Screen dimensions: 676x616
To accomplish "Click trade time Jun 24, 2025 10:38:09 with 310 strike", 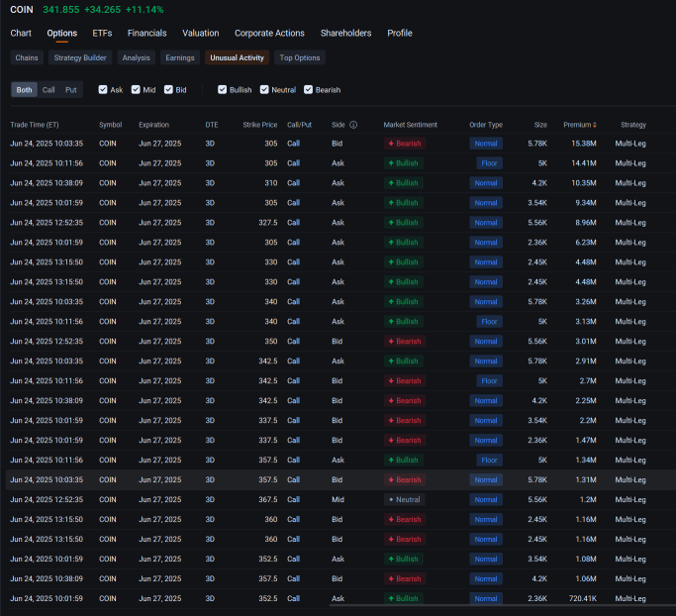I will 47,183.
